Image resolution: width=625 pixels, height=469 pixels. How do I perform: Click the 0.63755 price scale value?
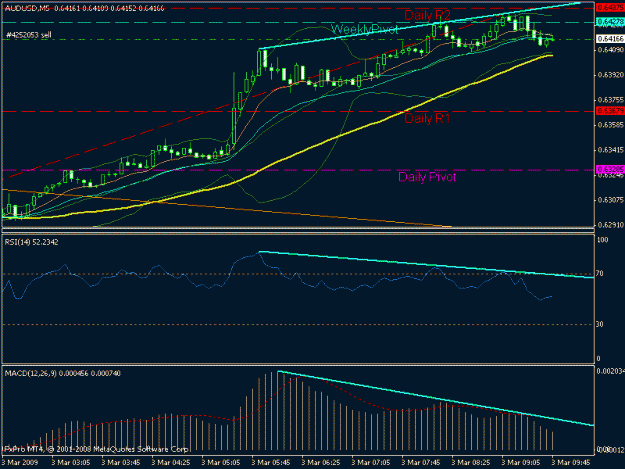click(x=610, y=100)
